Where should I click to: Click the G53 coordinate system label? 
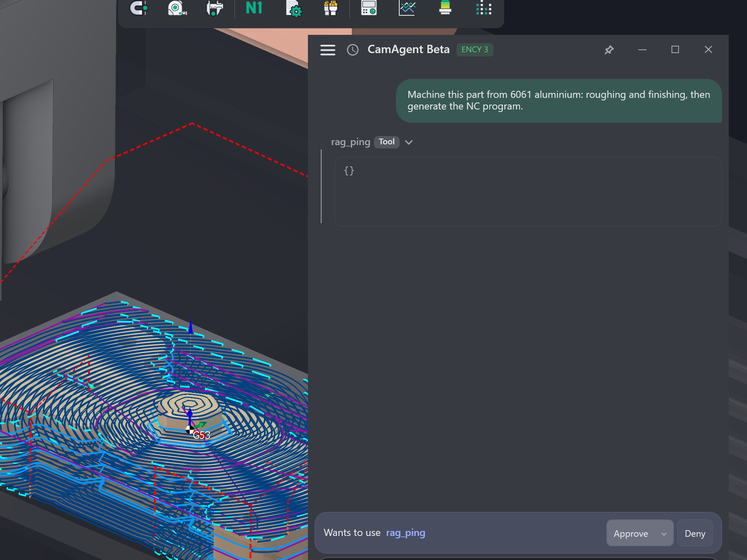coord(202,435)
